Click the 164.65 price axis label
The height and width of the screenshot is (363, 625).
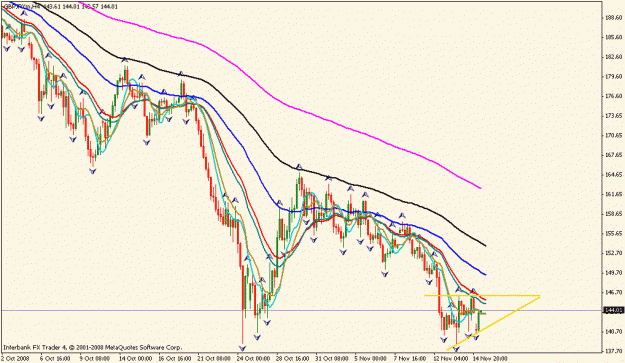click(614, 175)
